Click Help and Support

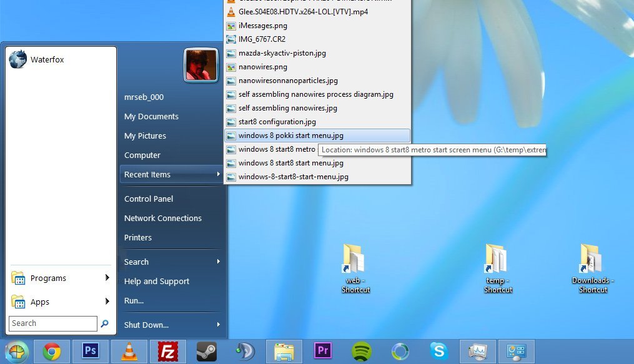click(157, 281)
